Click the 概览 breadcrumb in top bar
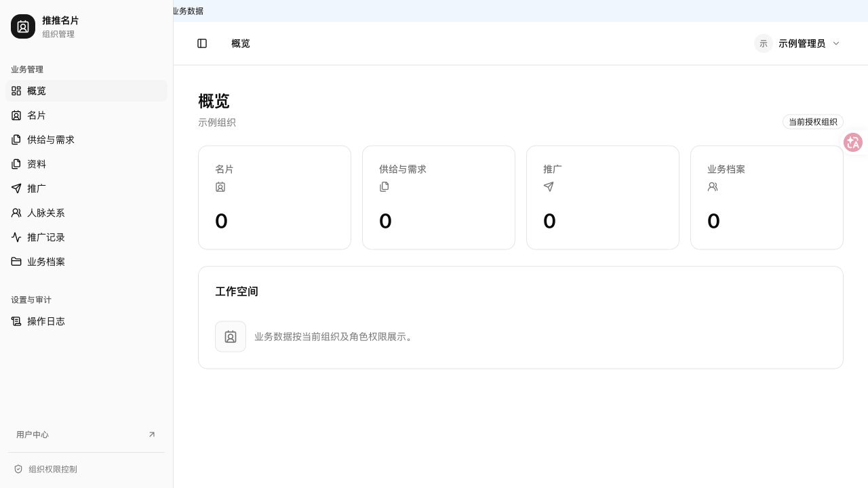Screen dimensions: 868x488 [x=241, y=43]
